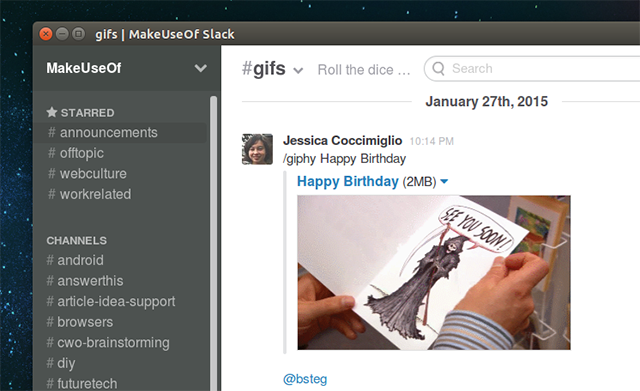This screenshot has width=640, height=391.
Task: Click the Happy Birthday GIF title link
Action: click(x=348, y=181)
